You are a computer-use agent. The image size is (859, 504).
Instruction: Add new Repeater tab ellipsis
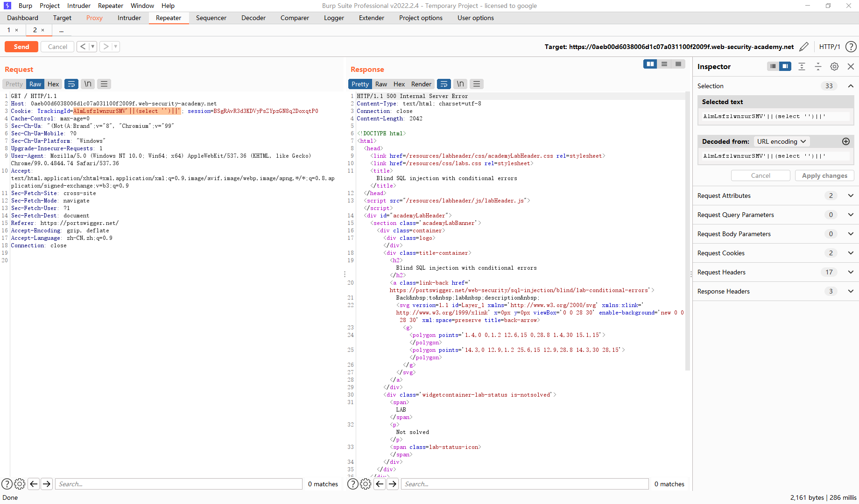click(x=61, y=30)
